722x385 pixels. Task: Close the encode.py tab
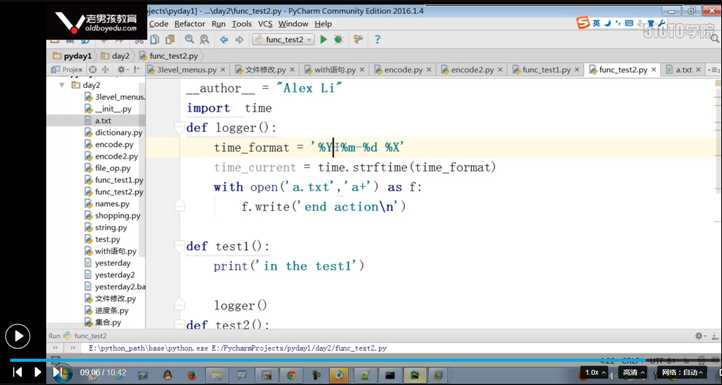pyautogui.click(x=429, y=70)
